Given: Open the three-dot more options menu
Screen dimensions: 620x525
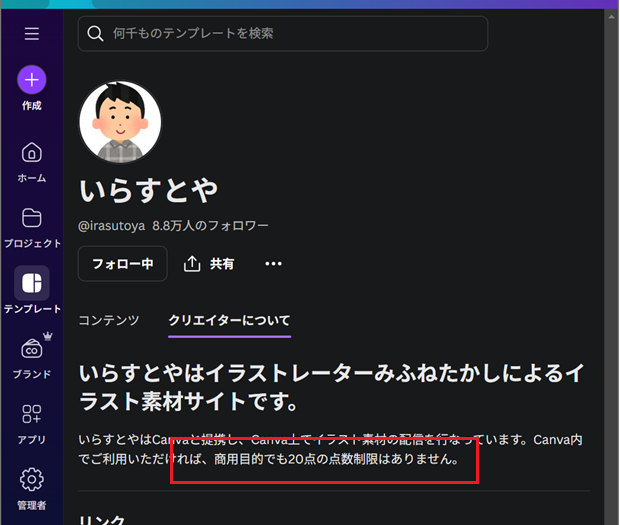Looking at the screenshot, I should point(274,264).
